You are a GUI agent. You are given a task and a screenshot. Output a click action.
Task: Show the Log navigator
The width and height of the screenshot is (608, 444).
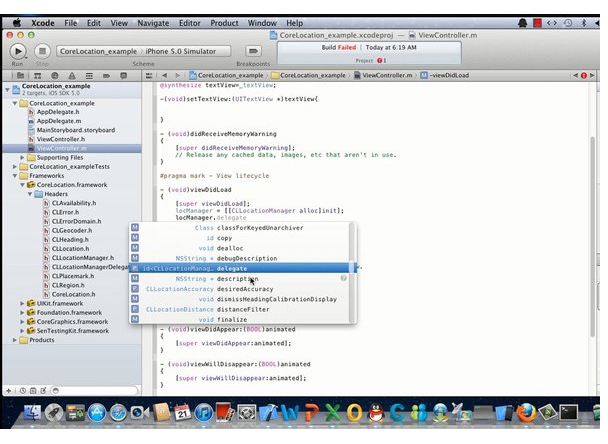click(x=123, y=76)
